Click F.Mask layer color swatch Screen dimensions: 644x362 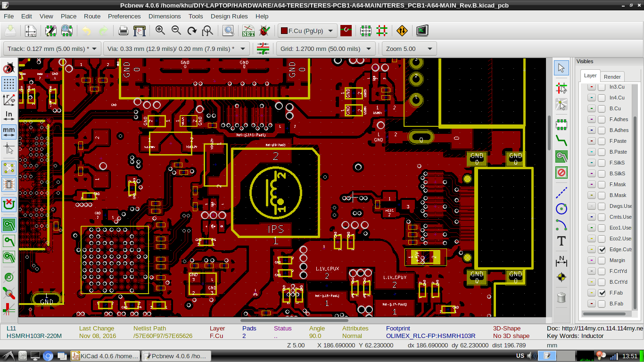pos(591,184)
